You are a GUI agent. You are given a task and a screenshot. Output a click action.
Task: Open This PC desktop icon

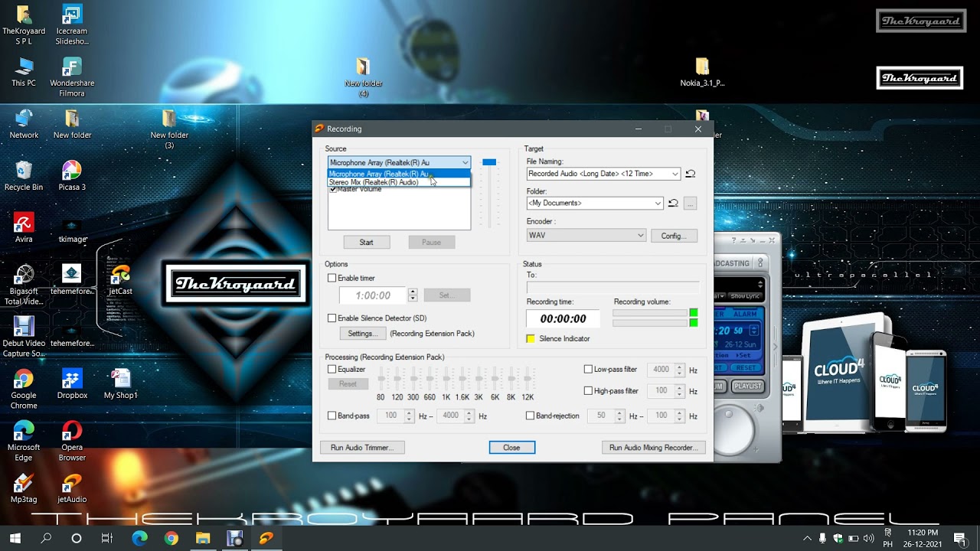(x=24, y=72)
